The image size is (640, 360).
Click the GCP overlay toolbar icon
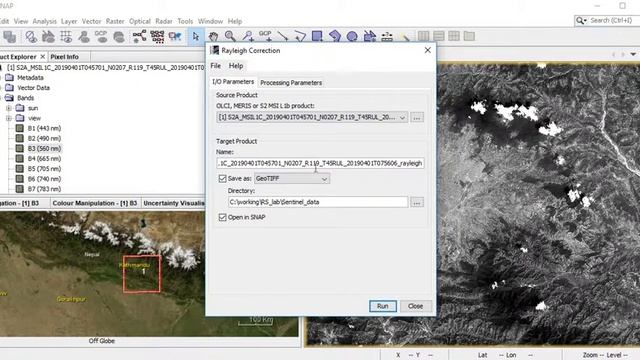click(101, 37)
